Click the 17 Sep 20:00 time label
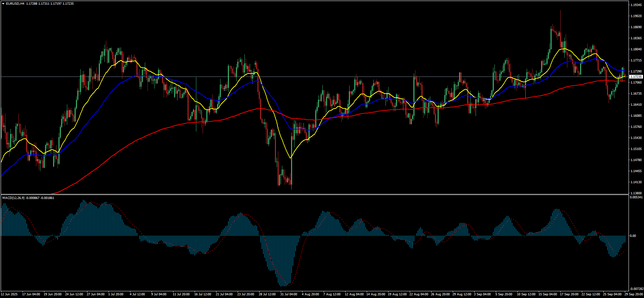 pyautogui.click(x=569, y=294)
